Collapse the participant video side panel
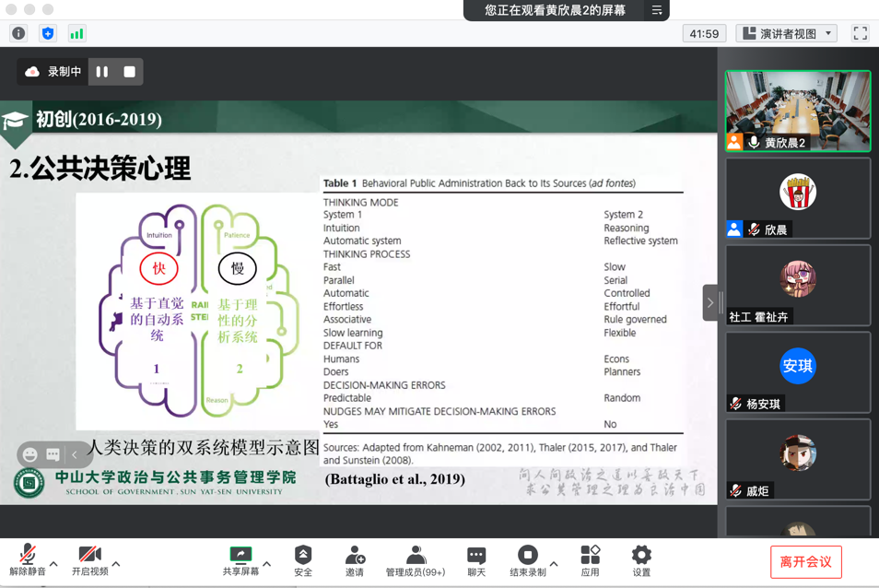This screenshot has width=879, height=588. 710,302
